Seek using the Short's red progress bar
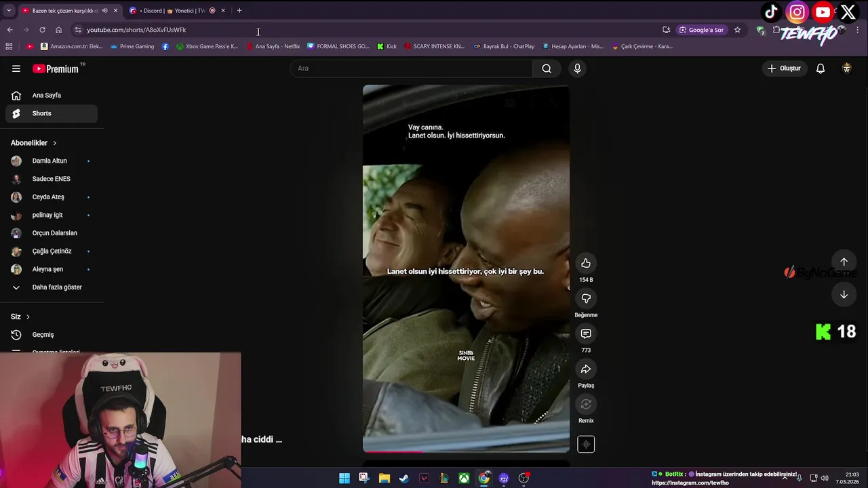Screen dimensions: 868x488 pos(466,451)
